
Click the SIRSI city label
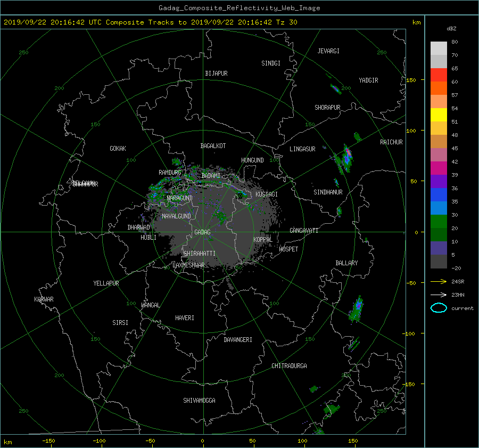[120, 323]
